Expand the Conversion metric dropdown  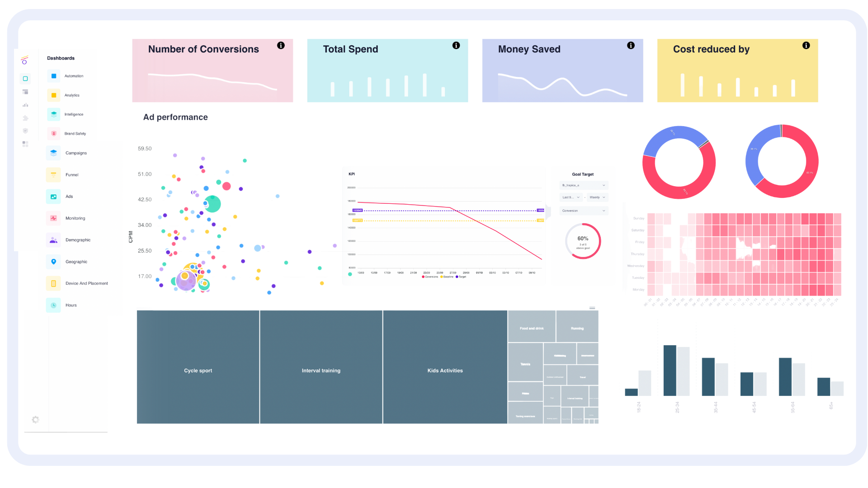coord(583,211)
